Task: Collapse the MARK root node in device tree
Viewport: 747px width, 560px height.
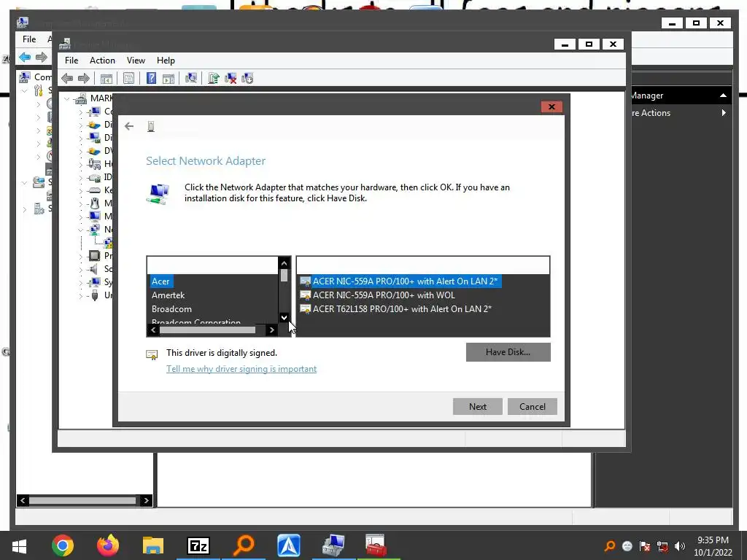Action: click(66, 99)
